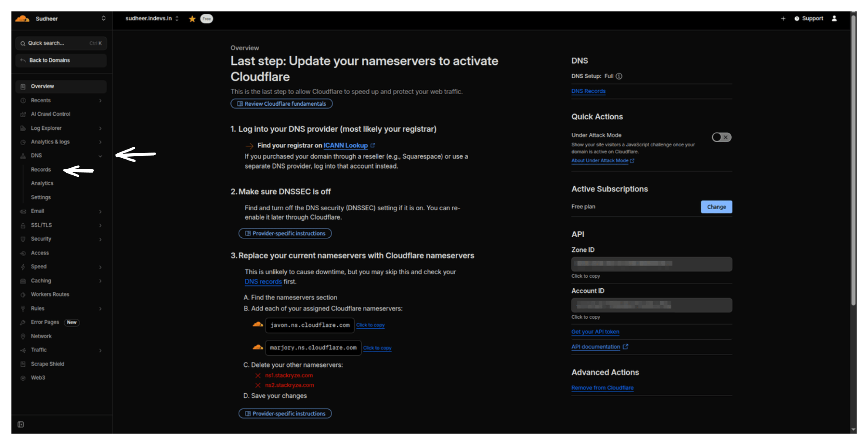Expand the Email chevron
This screenshot has height=445, width=868.
(x=101, y=211)
